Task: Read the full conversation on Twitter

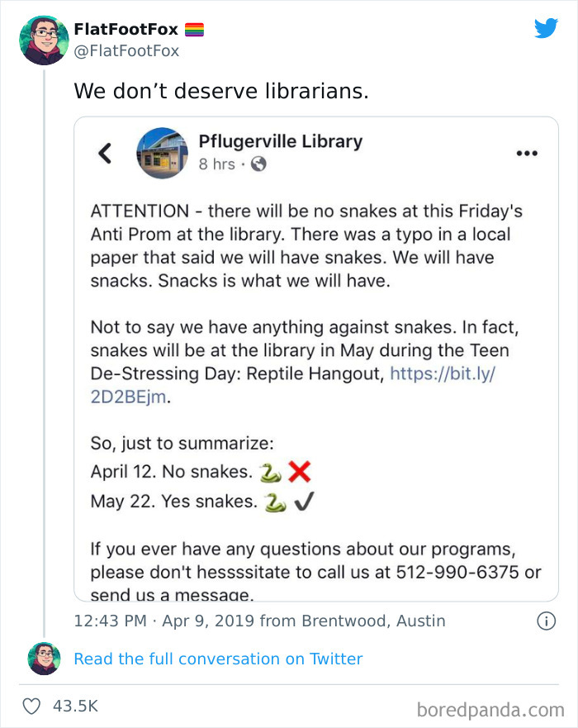Action: click(218, 659)
